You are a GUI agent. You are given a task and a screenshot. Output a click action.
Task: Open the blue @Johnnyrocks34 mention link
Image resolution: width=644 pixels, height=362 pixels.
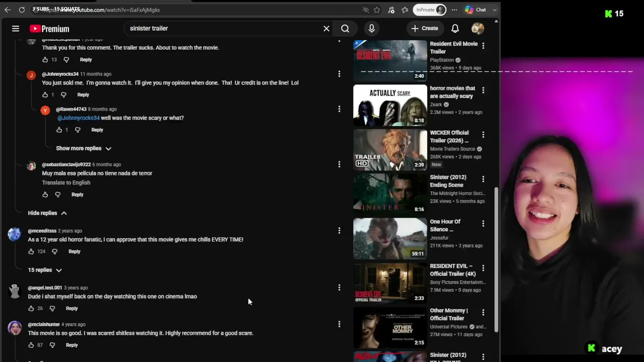tap(78, 118)
